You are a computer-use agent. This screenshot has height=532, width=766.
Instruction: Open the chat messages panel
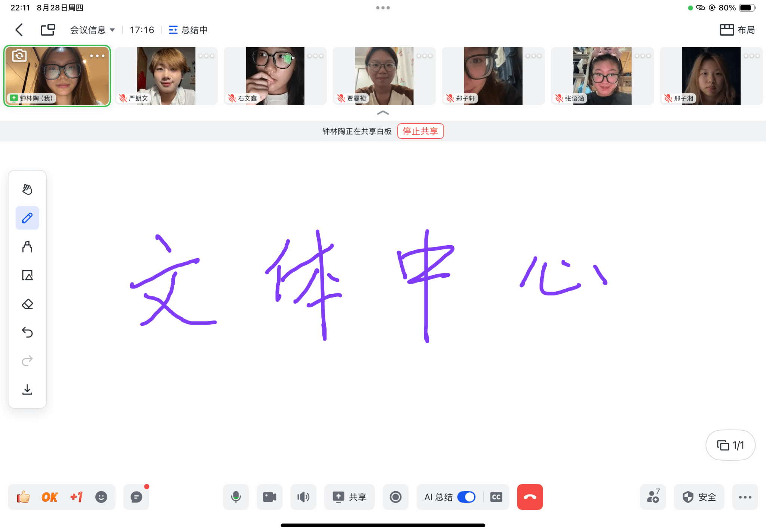(x=136, y=497)
